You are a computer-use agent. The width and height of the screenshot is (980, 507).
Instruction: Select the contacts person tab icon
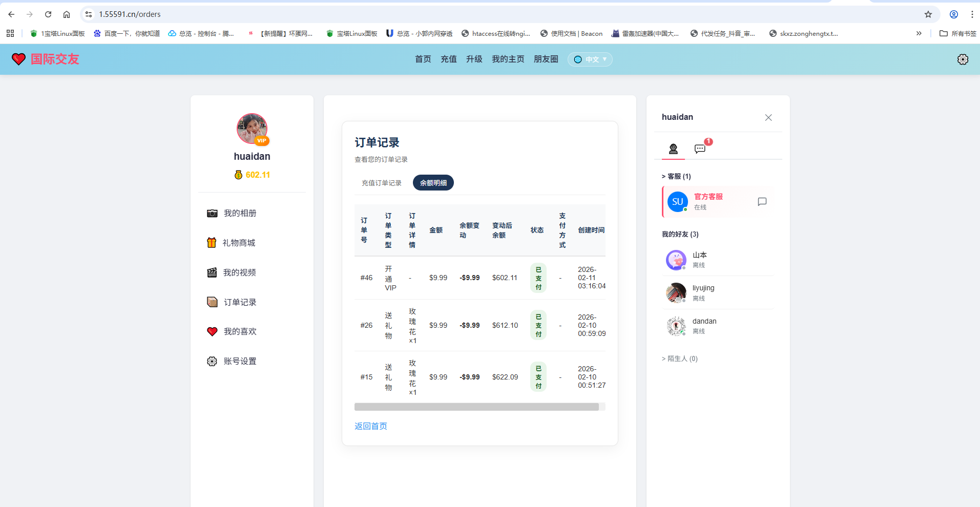point(673,149)
